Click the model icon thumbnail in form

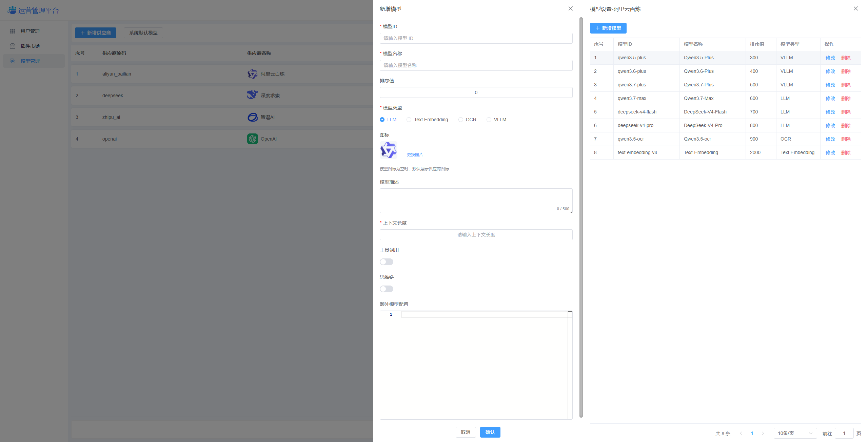click(x=389, y=150)
